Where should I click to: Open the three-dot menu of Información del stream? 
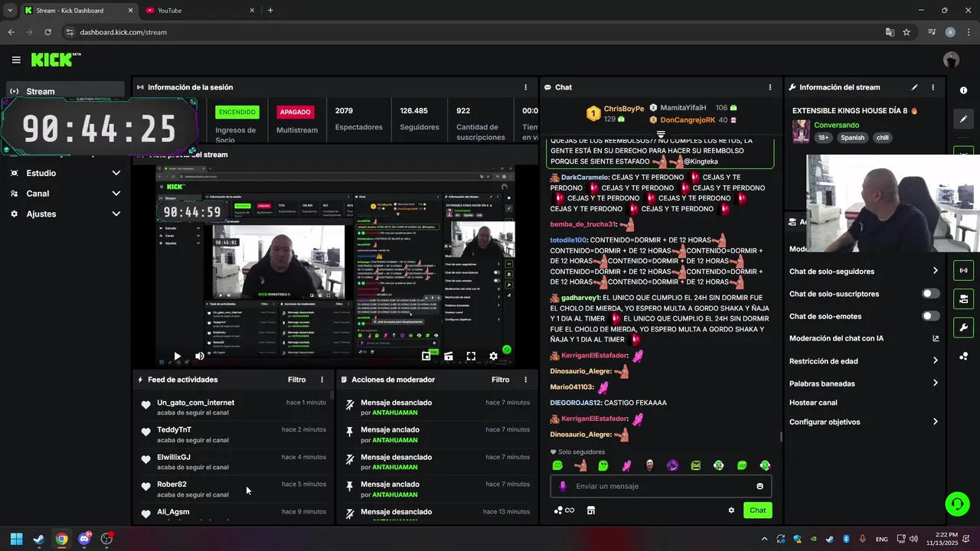[933, 87]
